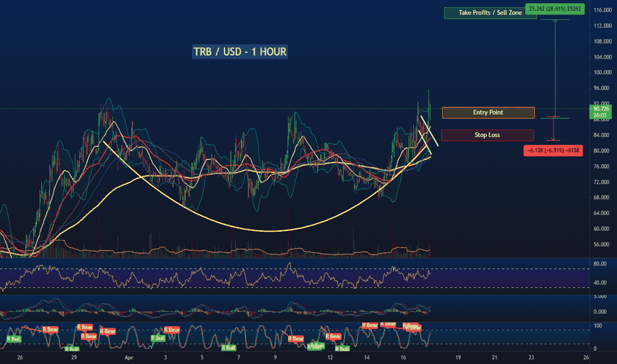The image size is (617, 364).
Task: Click the 64.000 price axis label
Action: click(x=602, y=213)
